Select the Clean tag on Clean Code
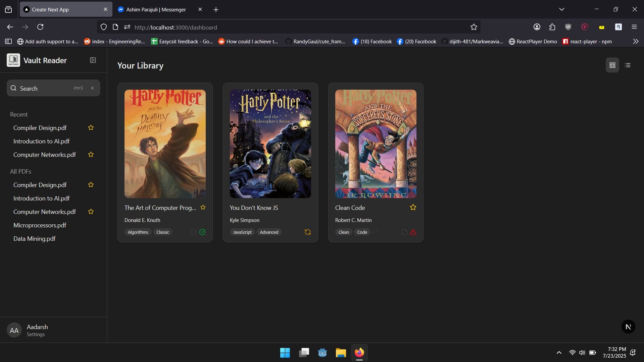 (x=344, y=232)
